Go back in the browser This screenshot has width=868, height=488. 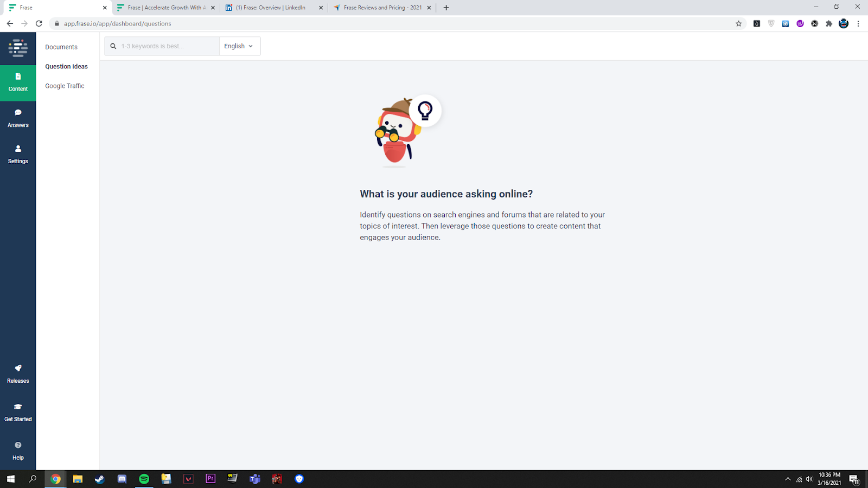click(10, 23)
